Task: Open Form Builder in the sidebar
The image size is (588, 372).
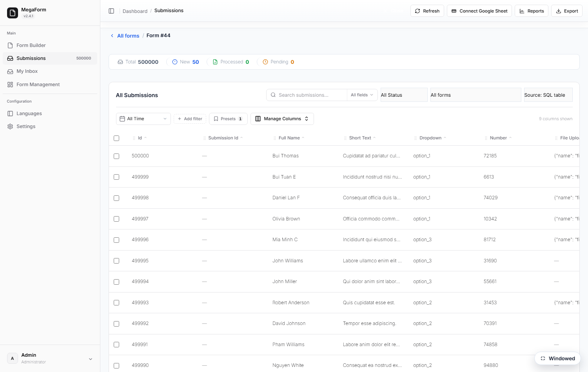Action: pos(50,45)
